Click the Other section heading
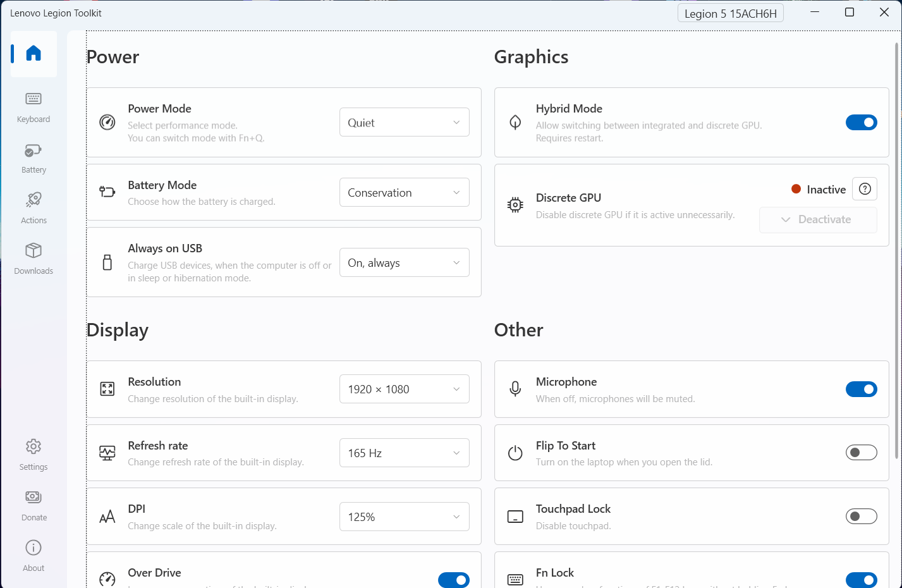The height and width of the screenshot is (588, 902). 518,330
